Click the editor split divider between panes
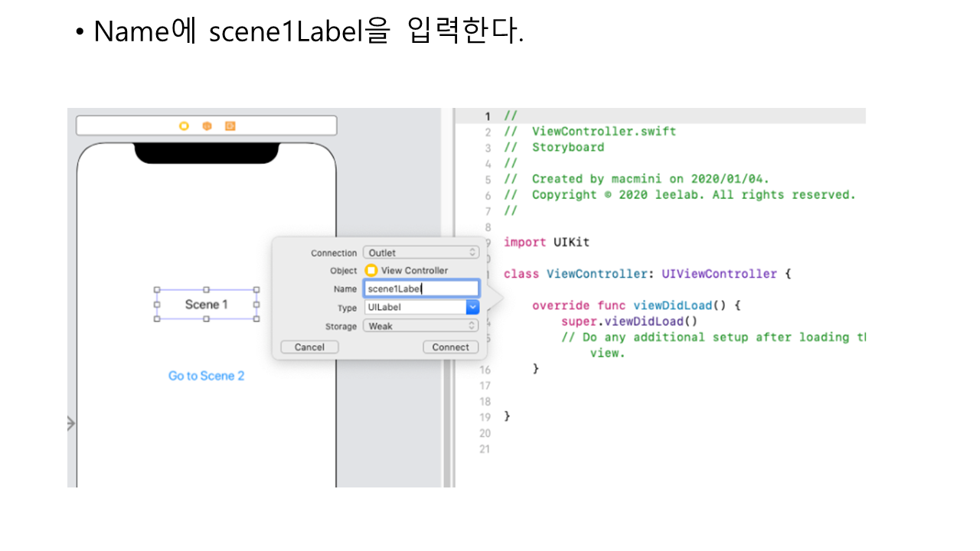This screenshot has width=980, height=551. pyautogui.click(x=446, y=298)
